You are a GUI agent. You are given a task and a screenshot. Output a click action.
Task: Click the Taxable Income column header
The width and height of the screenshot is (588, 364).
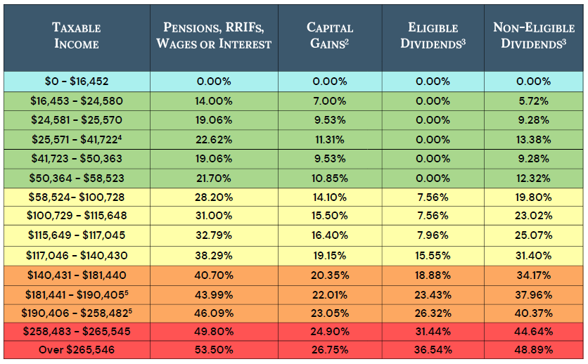coord(77,36)
